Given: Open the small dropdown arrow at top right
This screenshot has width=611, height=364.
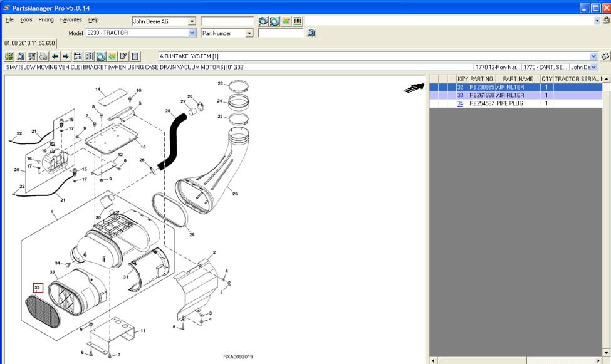Looking at the screenshot, I should [597, 21].
